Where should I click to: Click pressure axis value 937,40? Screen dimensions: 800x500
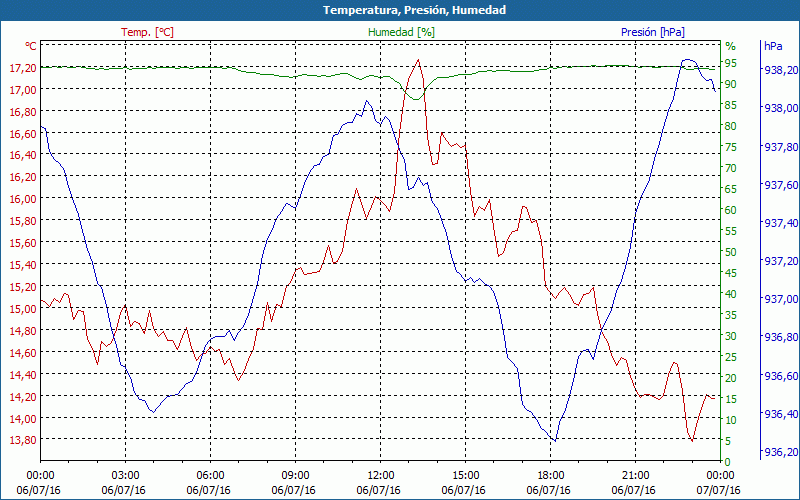click(781, 223)
